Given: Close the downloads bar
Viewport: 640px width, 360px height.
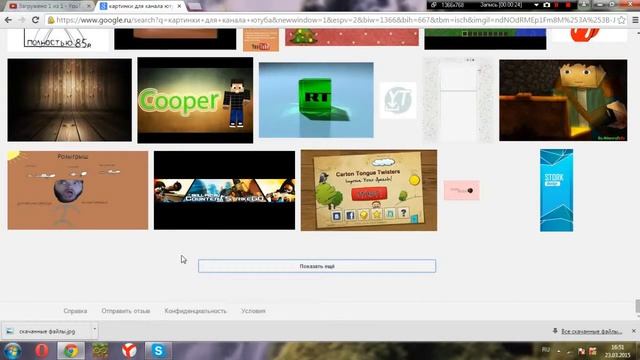Looking at the screenshot, I should click(634, 331).
